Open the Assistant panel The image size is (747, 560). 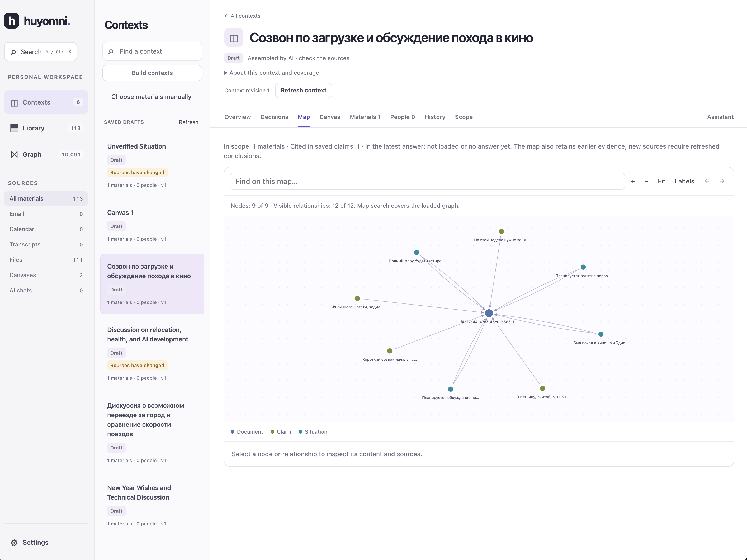tap(720, 117)
